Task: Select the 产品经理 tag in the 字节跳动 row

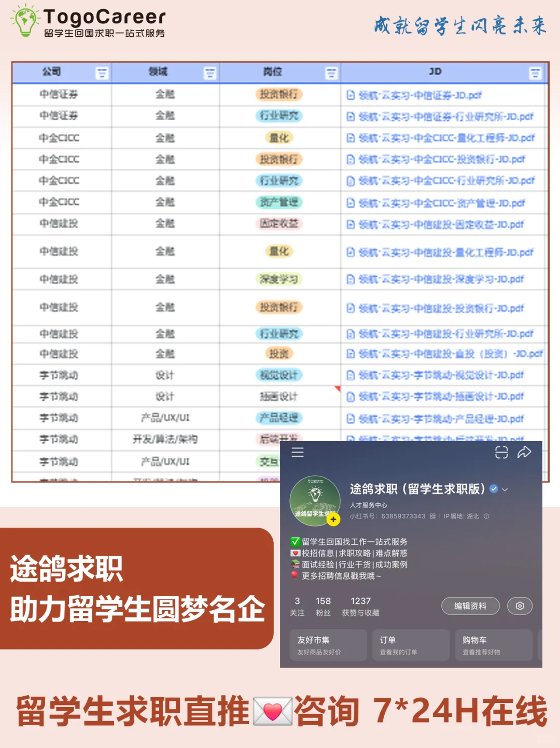Action: (x=279, y=418)
